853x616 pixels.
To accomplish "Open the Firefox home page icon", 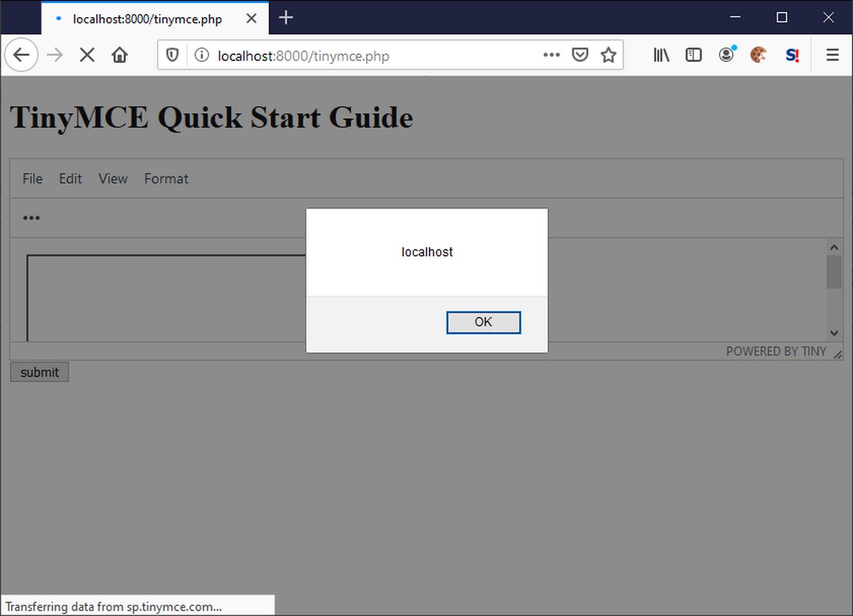I will tap(119, 55).
